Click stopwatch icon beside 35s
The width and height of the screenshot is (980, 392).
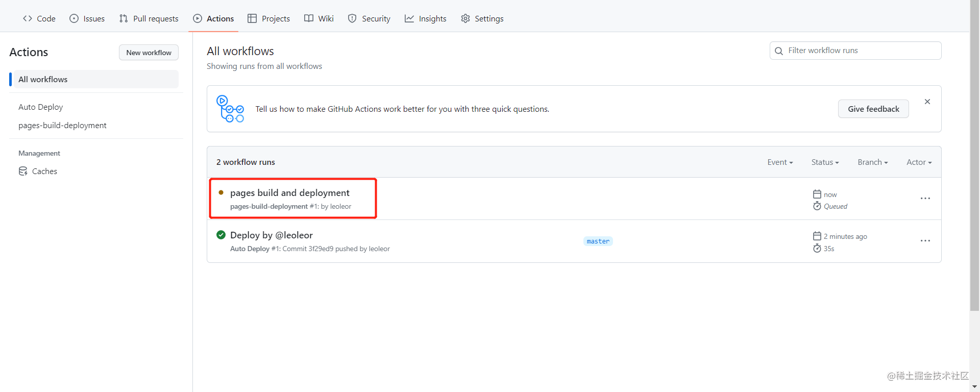(817, 248)
